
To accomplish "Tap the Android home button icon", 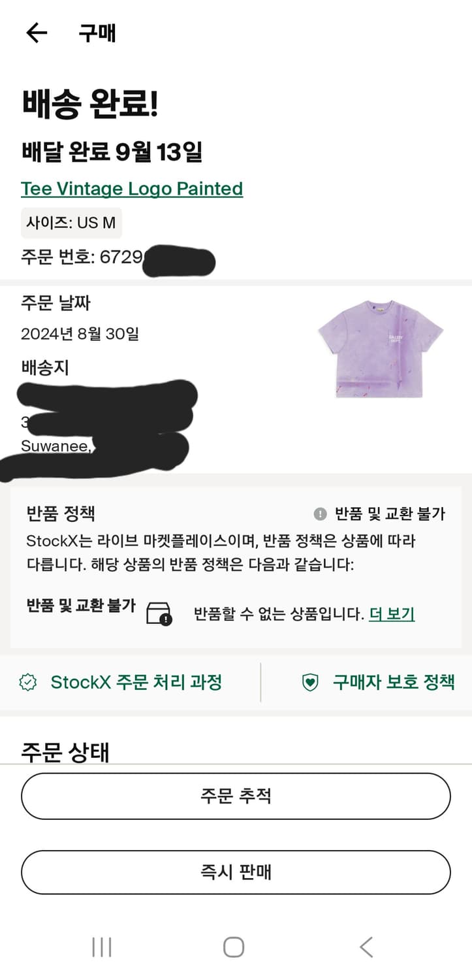I will (x=234, y=947).
